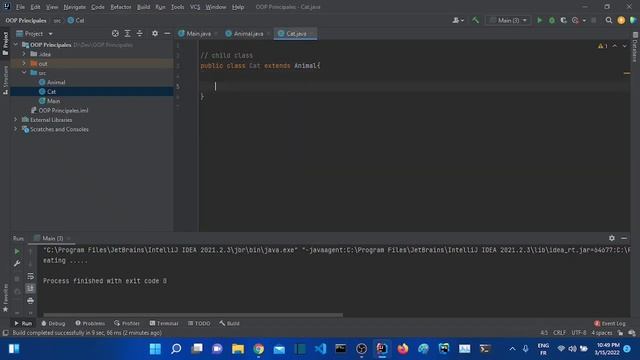This screenshot has height=360, width=640.
Task: Expand the .idea folder
Action: [24, 54]
